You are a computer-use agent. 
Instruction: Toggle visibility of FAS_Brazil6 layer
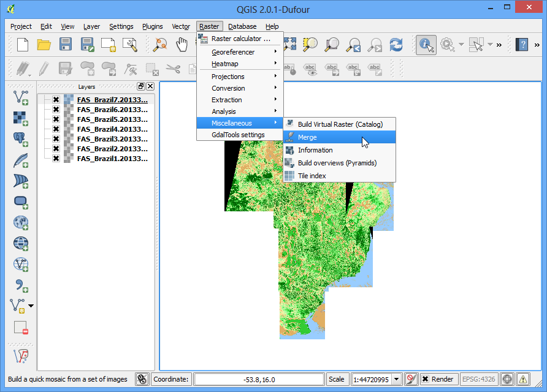click(x=56, y=110)
